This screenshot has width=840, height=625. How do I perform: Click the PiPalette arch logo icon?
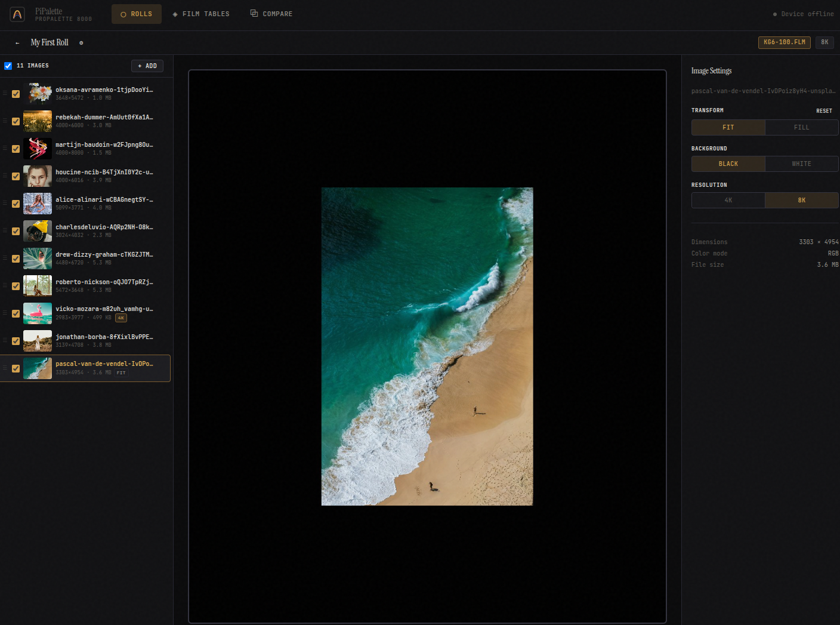pyautogui.click(x=17, y=14)
